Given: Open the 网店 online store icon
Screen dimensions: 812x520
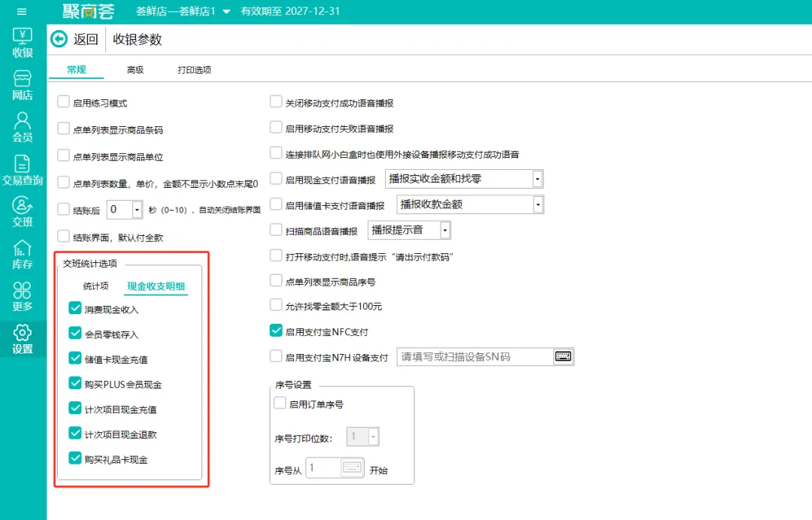Looking at the screenshot, I should click(x=23, y=86).
